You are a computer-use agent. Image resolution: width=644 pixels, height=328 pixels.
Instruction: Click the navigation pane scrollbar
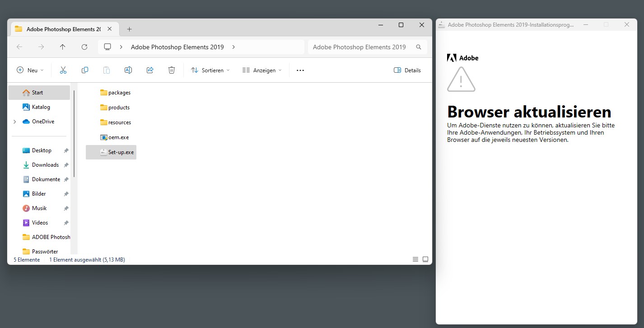tap(74, 133)
